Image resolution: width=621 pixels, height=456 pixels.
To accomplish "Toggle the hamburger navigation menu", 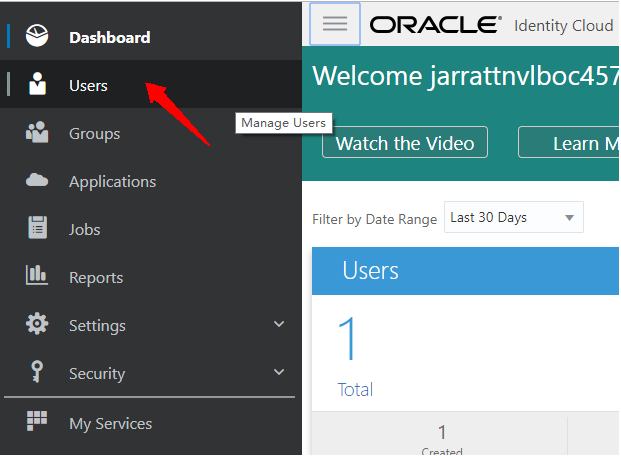I will [x=335, y=25].
